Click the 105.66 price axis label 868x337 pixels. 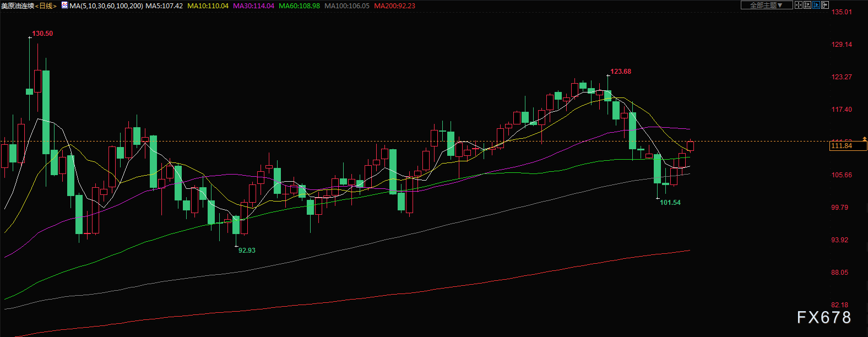pos(842,175)
